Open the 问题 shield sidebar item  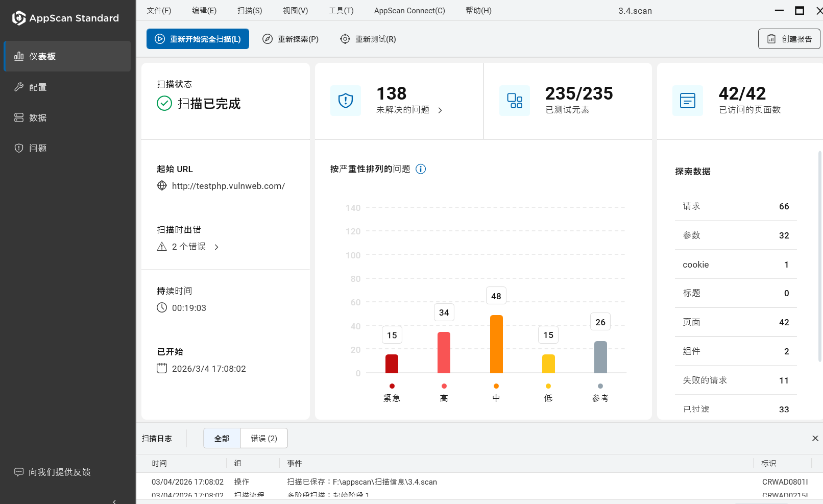point(67,148)
